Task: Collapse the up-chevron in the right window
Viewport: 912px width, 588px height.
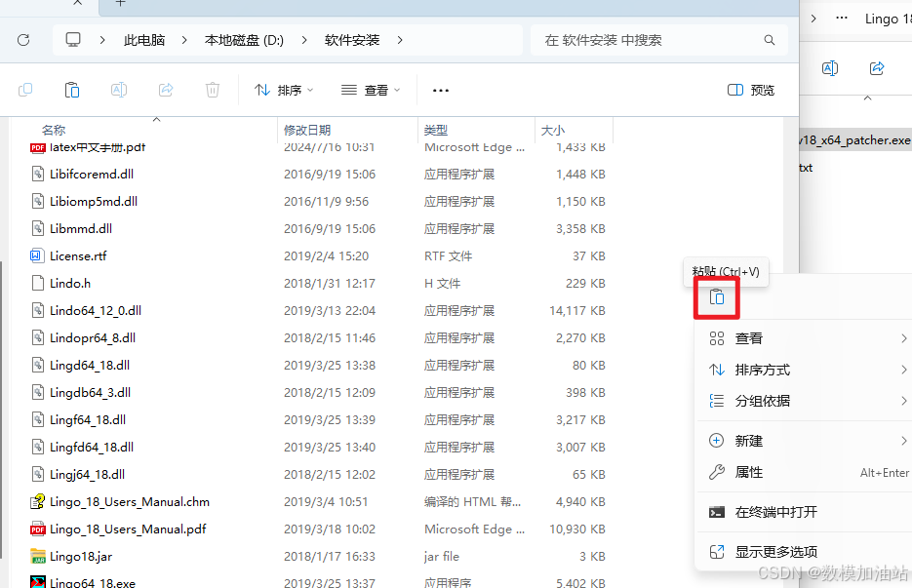Action: (867, 98)
